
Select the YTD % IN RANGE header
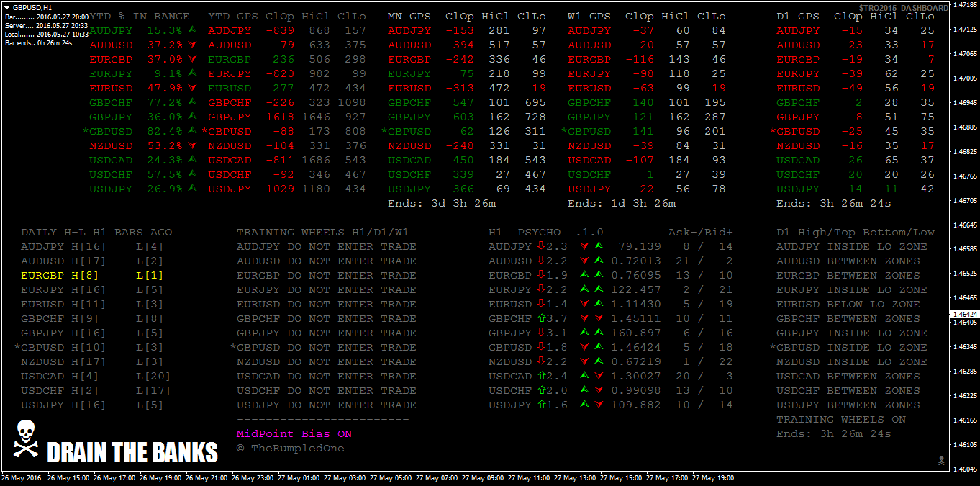coord(140,16)
